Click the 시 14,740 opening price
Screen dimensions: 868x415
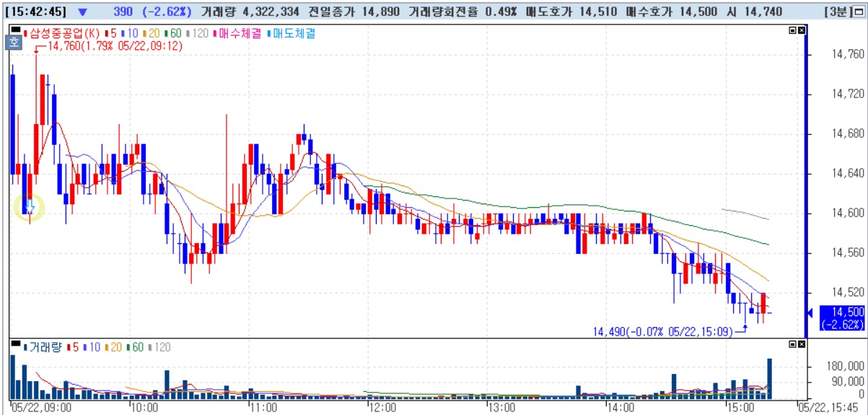[x=753, y=12]
